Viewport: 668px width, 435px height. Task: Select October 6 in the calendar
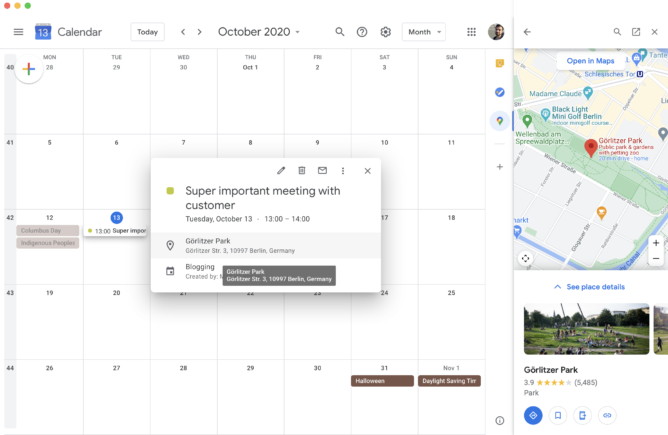point(117,143)
